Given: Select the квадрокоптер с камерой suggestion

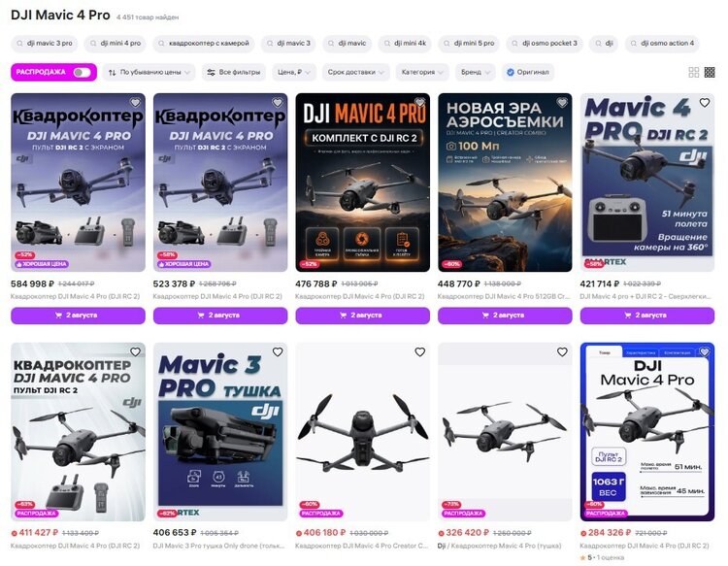Looking at the screenshot, I should (x=204, y=43).
